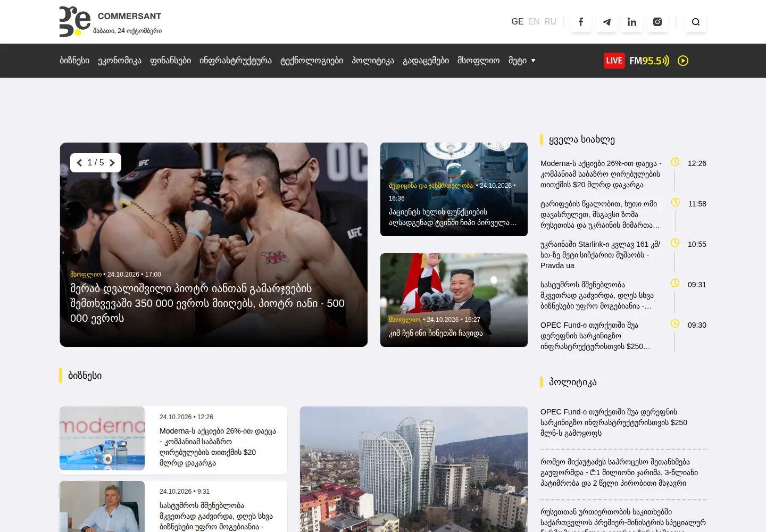The image size is (766, 532).
Task: Click the Commersant logo
Action: click(111, 22)
